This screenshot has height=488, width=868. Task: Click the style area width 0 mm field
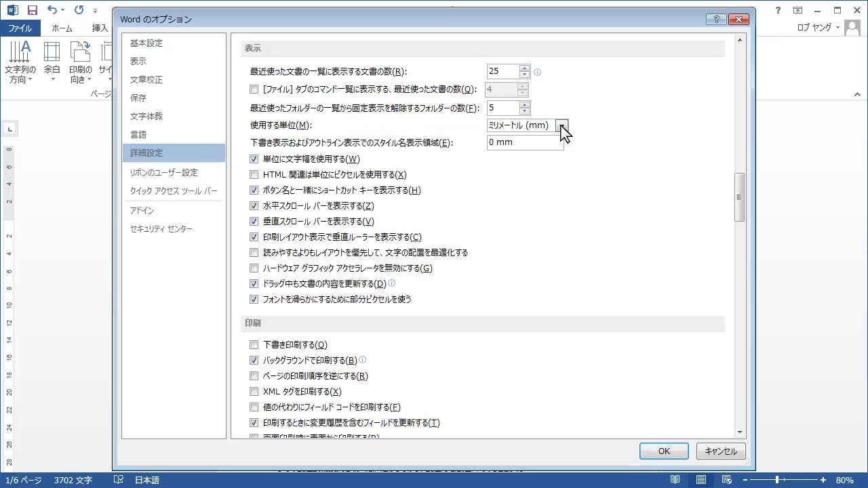pos(526,142)
